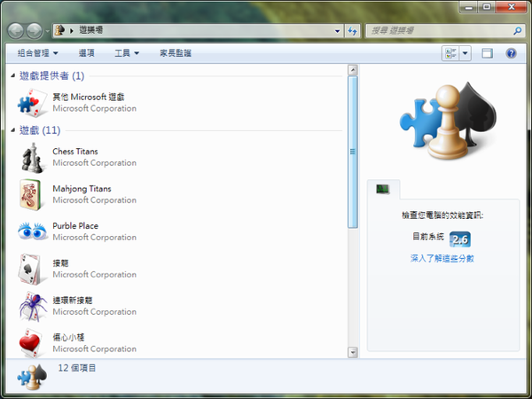
Task: Select the 接龍 title text
Action: point(60,263)
